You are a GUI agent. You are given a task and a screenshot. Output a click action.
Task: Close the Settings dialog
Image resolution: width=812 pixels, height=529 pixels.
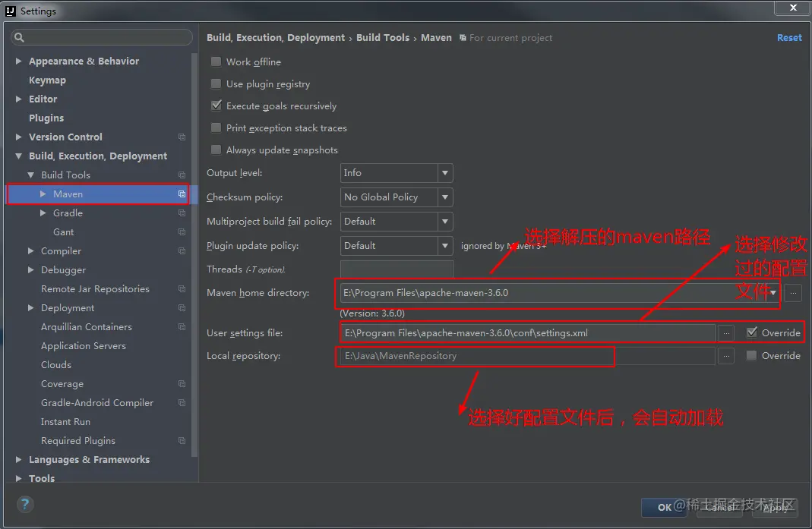point(793,8)
